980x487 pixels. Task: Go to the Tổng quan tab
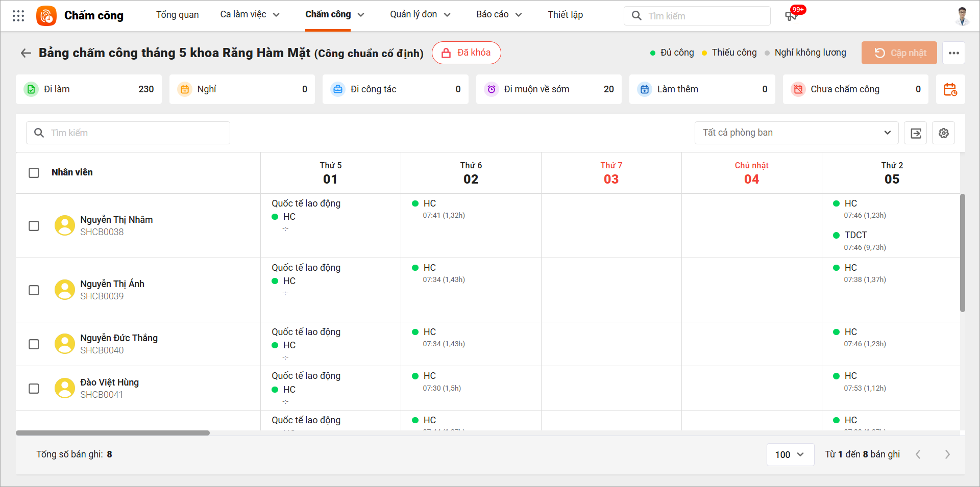[177, 15]
